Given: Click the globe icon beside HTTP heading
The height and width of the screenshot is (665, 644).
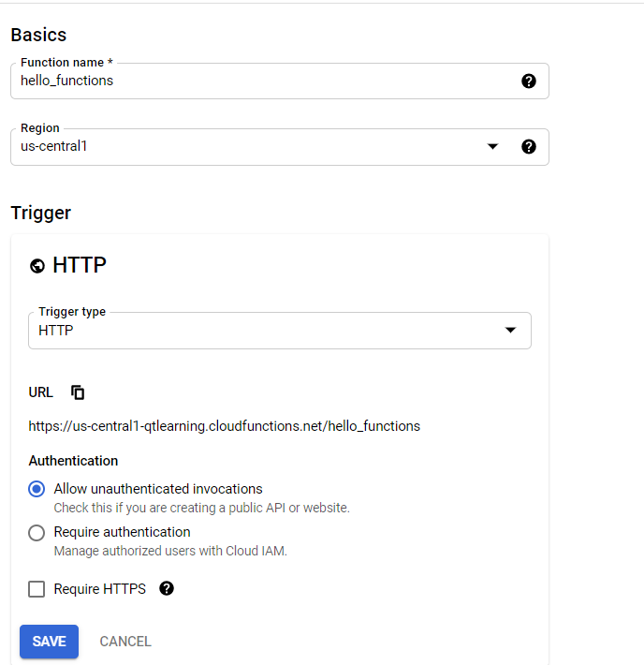Looking at the screenshot, I should point(37,266).
